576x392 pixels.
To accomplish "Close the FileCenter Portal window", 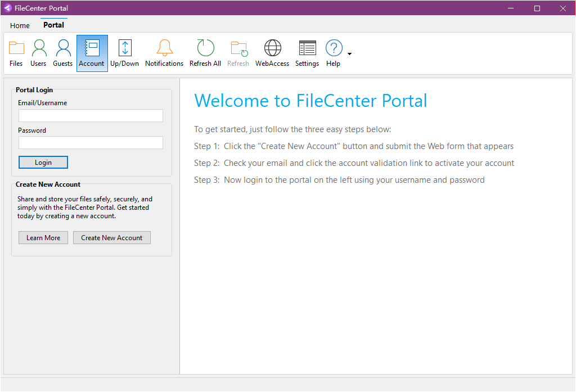I will (x=562, y=8).
